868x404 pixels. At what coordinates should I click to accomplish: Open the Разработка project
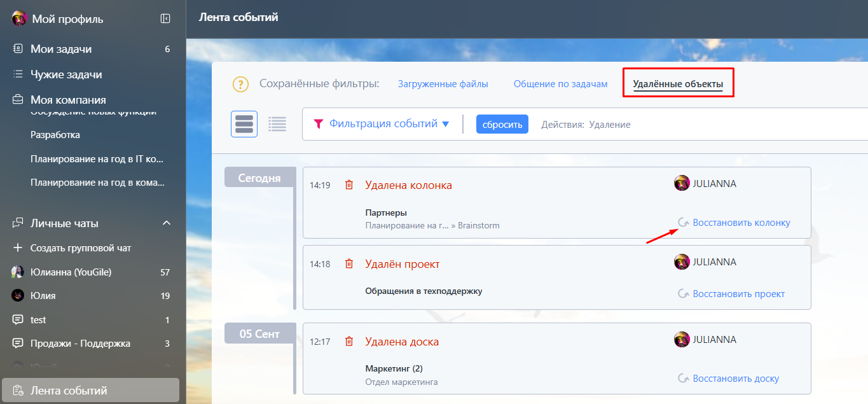55,135
